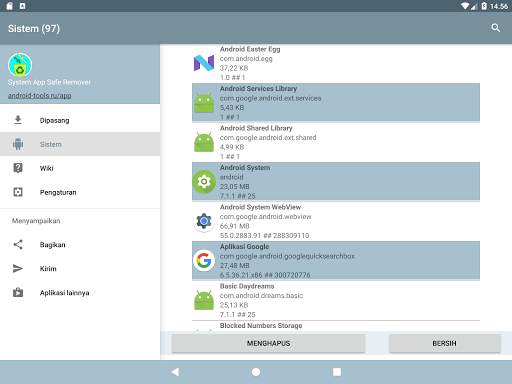Tap the Android Easter Egg N icon
The width and height of the screenshot is (512, 384).
pyautogui.click(x=204, y=63)
